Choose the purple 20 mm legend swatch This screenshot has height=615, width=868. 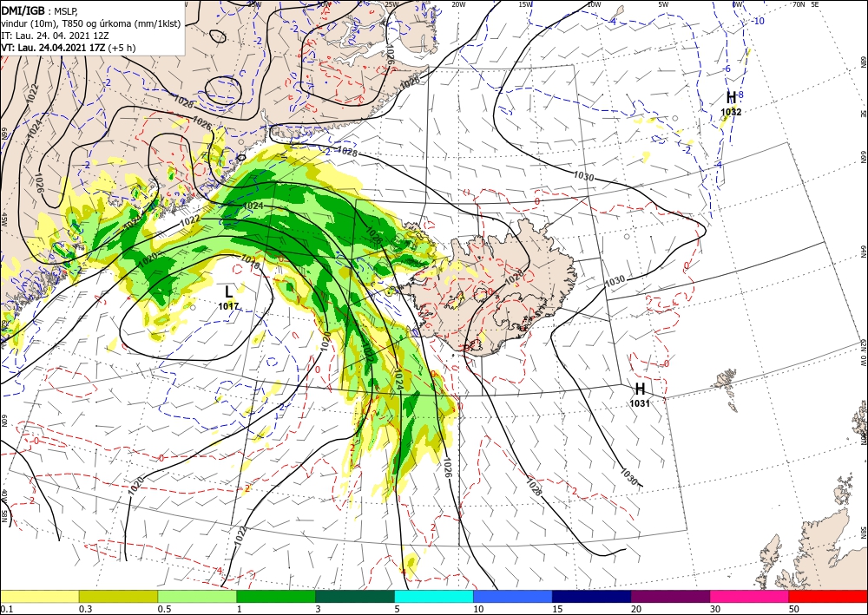(x=670, y=596)
